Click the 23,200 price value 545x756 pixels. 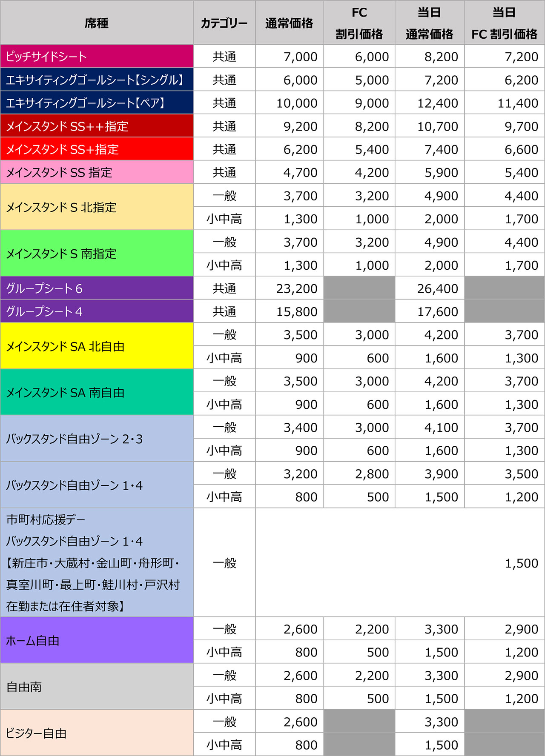[x=297, y=288]
